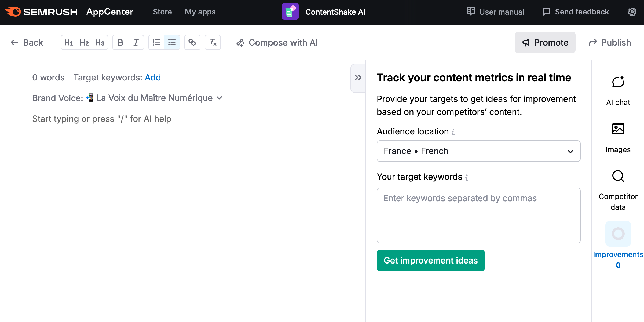Click the AppCenter title
Image resolution: width=644 pixels, height=322 pixels.
pyautogui.click(x=110, y=12)
